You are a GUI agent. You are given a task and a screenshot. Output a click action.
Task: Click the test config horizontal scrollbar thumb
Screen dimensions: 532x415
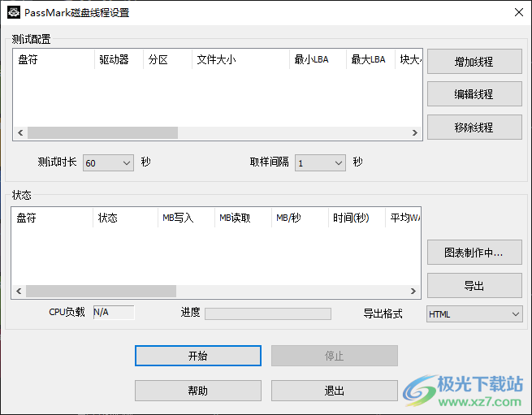pyautogui.click(x=103, y=132)
